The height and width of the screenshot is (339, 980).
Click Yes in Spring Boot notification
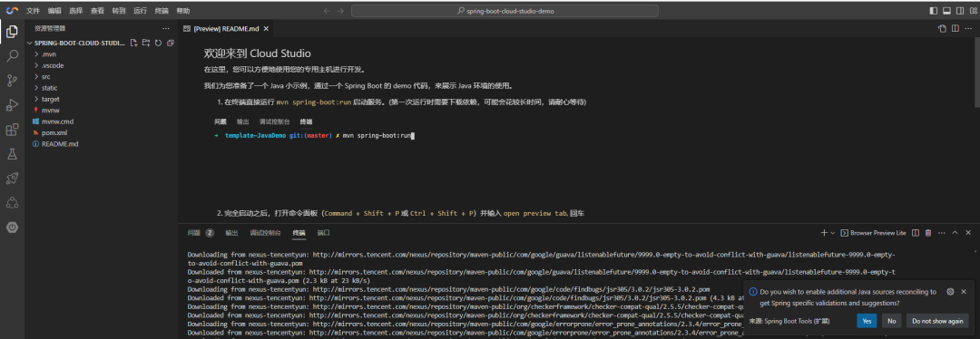click(x=867, y=321)
